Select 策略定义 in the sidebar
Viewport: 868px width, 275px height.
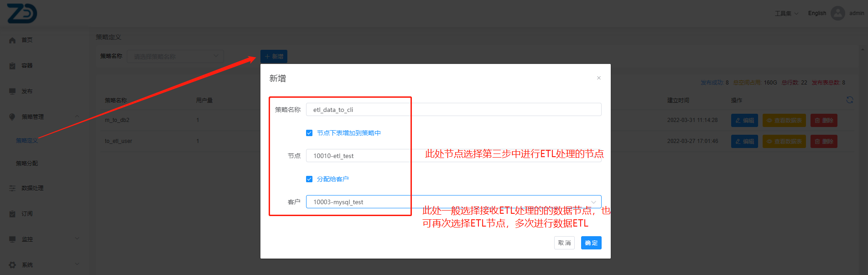27,141
